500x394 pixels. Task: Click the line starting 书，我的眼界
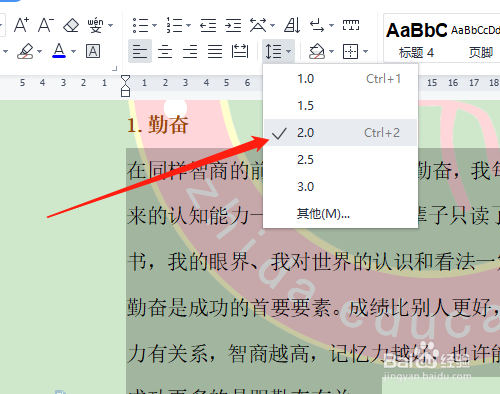pyautogui.click(x=313, y=261)
